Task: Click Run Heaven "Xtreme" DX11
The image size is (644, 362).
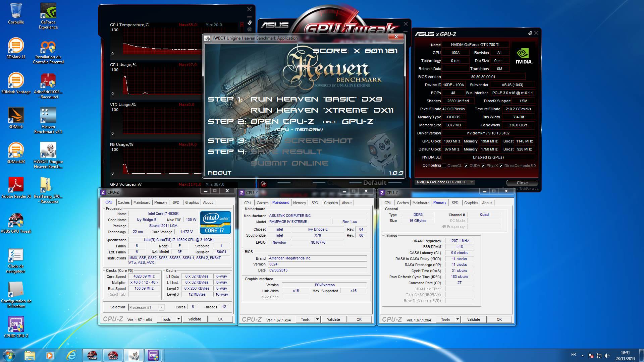Action: tap(322, 110)
